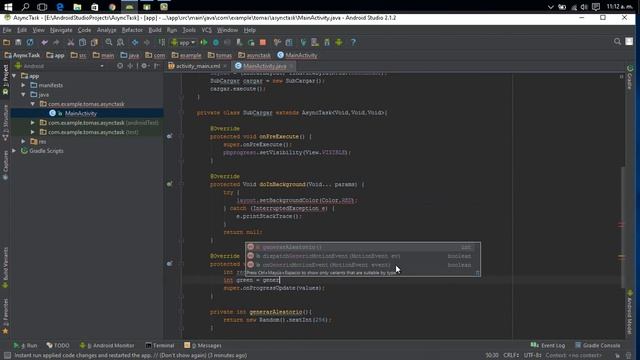Toggle the Structure tool window side tab
The width and height of the screenshot is (640, 360).
point(5,122)
